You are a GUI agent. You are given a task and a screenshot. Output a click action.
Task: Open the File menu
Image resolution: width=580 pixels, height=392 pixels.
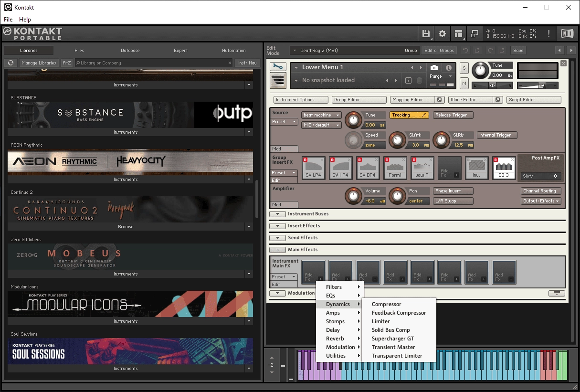[x=8, y=20]
